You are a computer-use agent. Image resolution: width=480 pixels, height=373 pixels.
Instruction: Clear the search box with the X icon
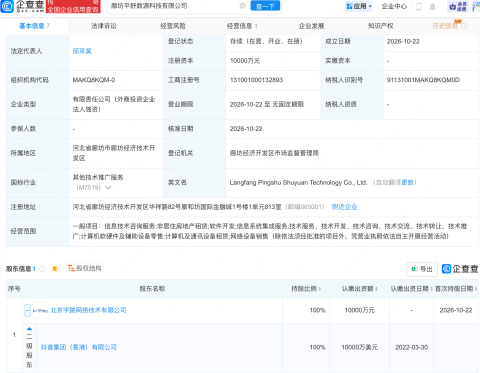(243, 6)
